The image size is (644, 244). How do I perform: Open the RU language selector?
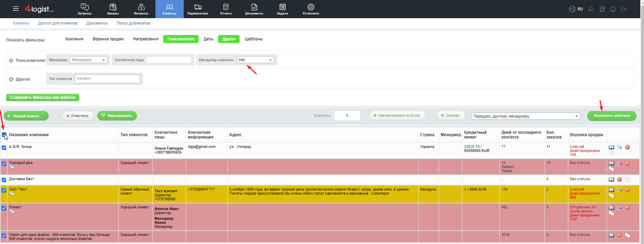[576, 9]
